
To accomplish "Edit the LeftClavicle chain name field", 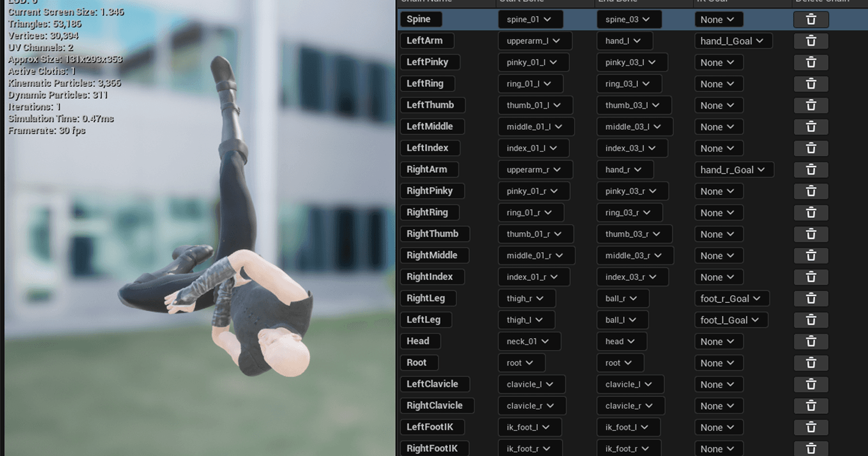I will point(435,384).
